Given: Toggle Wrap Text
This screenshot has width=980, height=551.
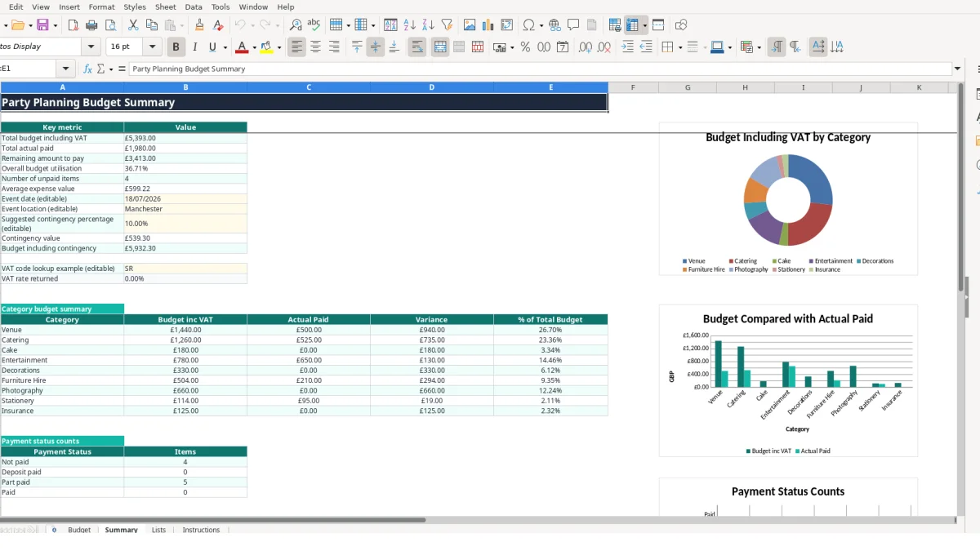Looking at the screenshot, I should 417,47.
